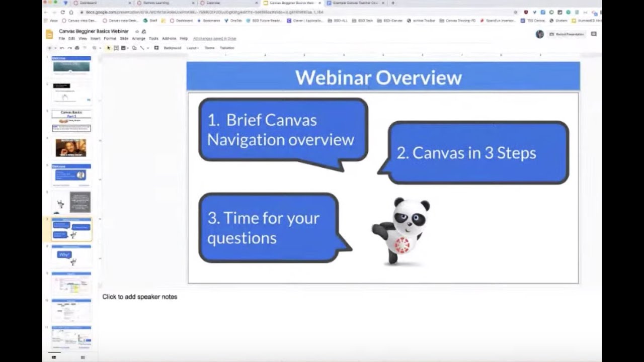
Task: Open the Add-ons menu
Action: tap(169, 38)
